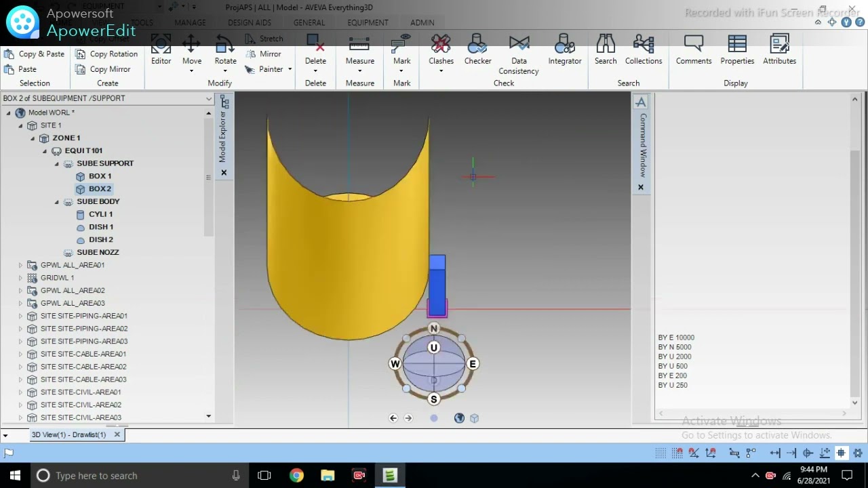Open the Measure tool
868x488 pixels.
pyautogui.click(x=359, y=50)
